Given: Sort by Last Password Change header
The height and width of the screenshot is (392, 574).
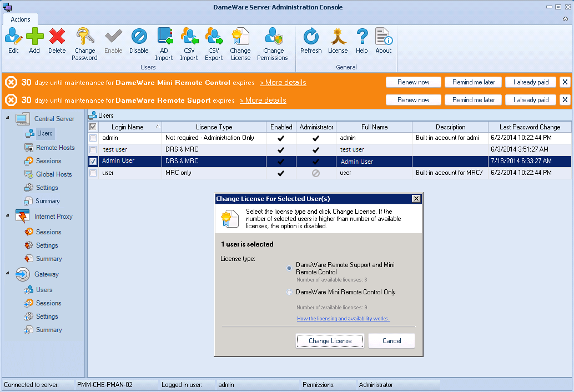Looking at the screenshot, I should tap(530, 127).
